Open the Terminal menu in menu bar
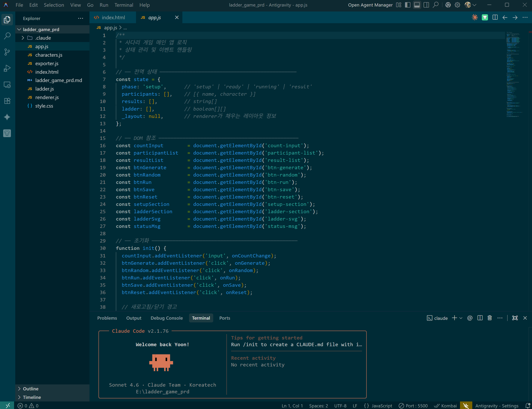This screenshot has height=409, width=532. coord(124,5)
